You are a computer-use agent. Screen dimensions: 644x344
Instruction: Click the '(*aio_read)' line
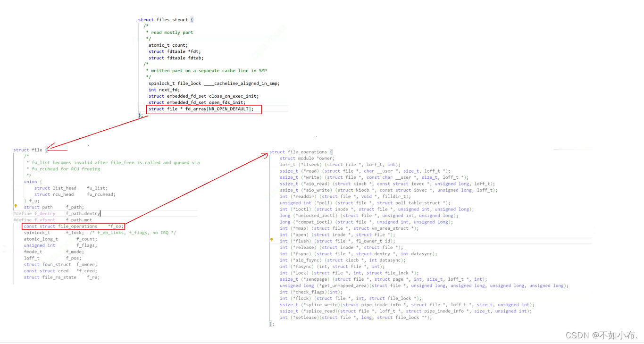pyautogui.click(x=388, y=184)
